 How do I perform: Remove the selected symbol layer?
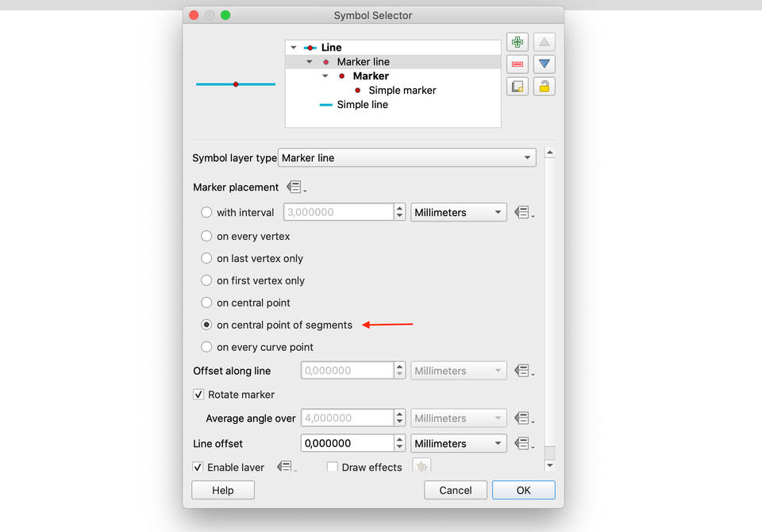[517, 64]
